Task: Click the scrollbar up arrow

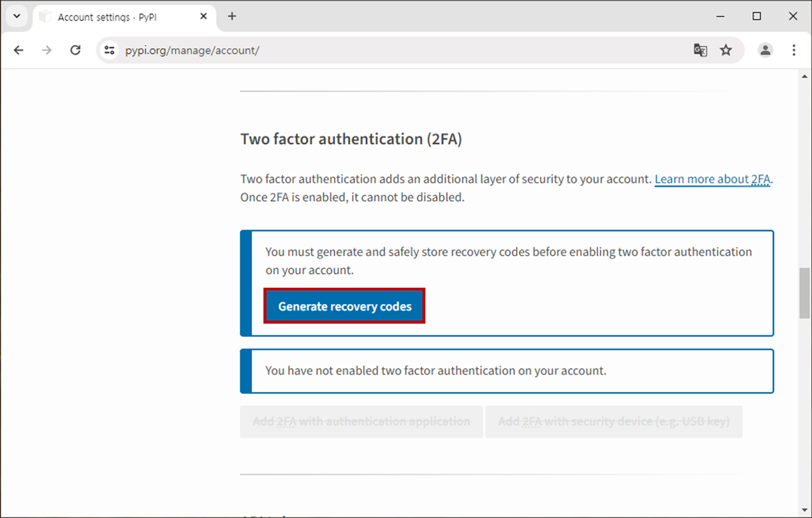Action: pyautogui.click(x=805, y=76)
